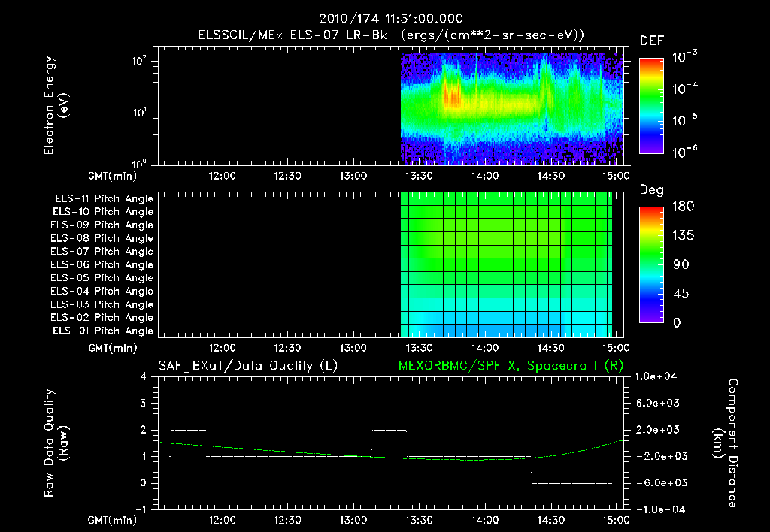
Task: Click the 10^2 energy axis tick label
Action: point(139,61)
